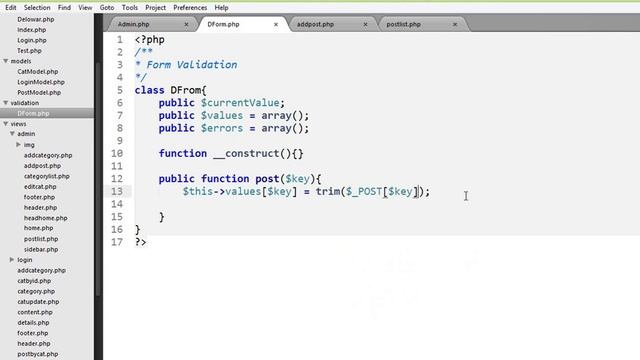Open PostModel.php in the sidebar
The image size is (640, 360).
click(39, 93)
